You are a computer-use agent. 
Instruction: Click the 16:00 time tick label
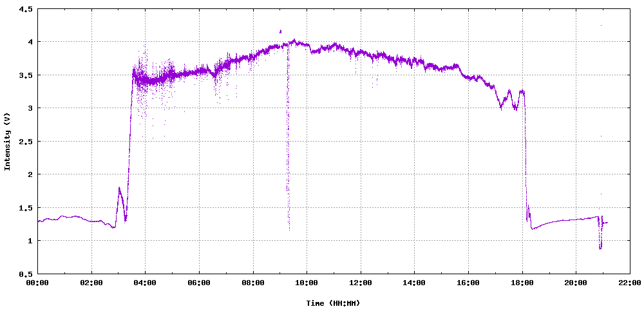point(468,283)
